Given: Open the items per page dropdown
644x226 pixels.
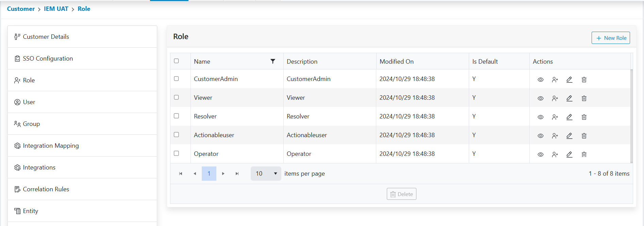Looking at the screenshot, I should coord(266,174).
